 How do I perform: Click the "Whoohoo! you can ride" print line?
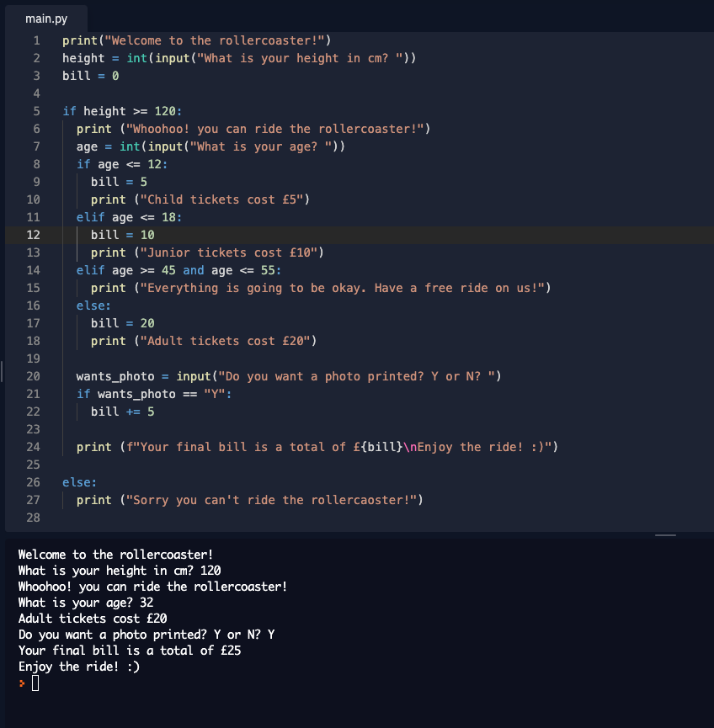click(253, 129)
